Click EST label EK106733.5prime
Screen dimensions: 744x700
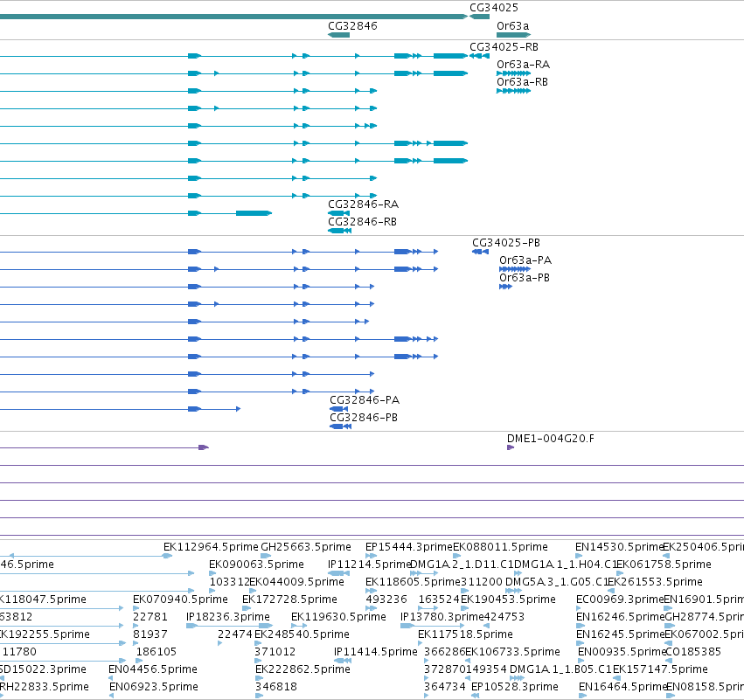(512, 652)
